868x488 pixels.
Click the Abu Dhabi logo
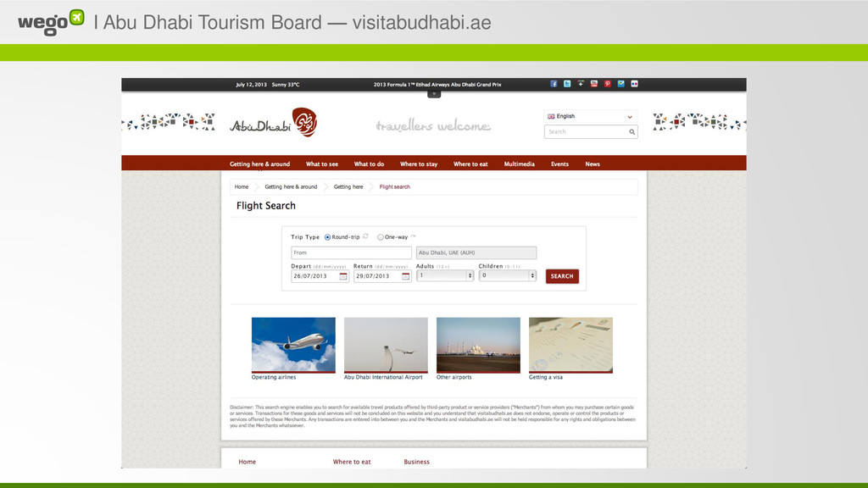coord(274,123)
